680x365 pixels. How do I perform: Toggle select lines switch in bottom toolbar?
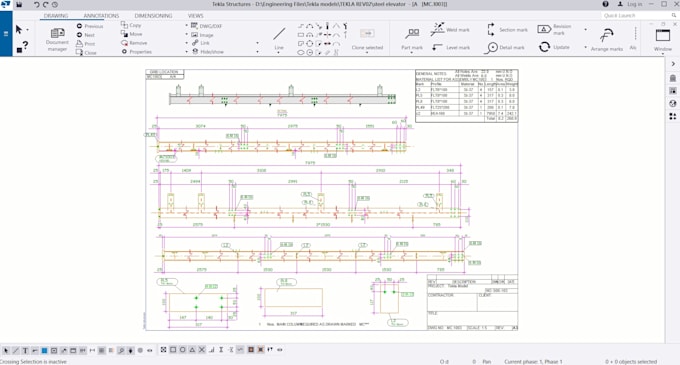[16, 350]
